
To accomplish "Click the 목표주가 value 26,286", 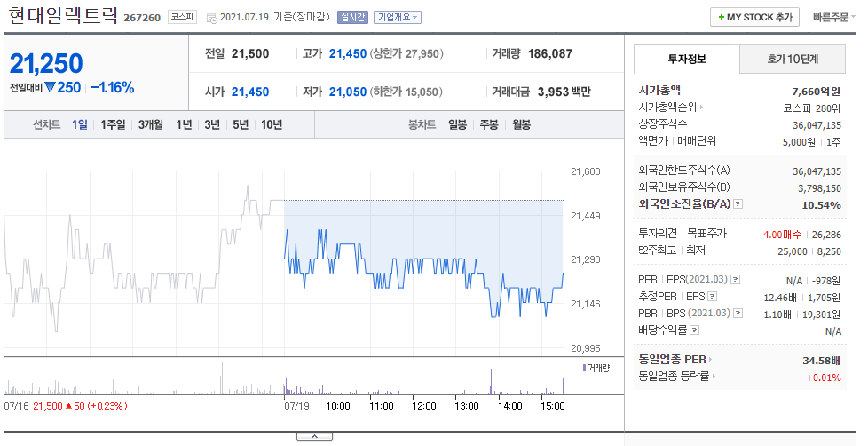I will (x=826, y=235).
